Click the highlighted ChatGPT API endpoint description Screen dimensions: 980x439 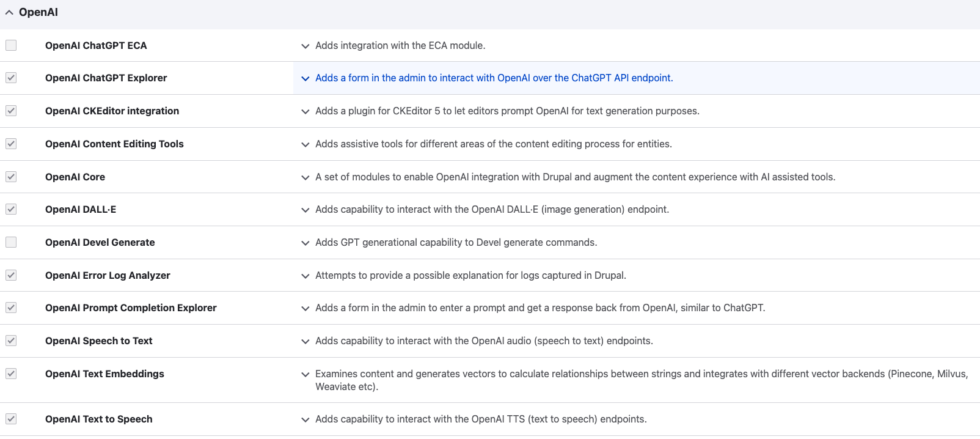point(494,78)
